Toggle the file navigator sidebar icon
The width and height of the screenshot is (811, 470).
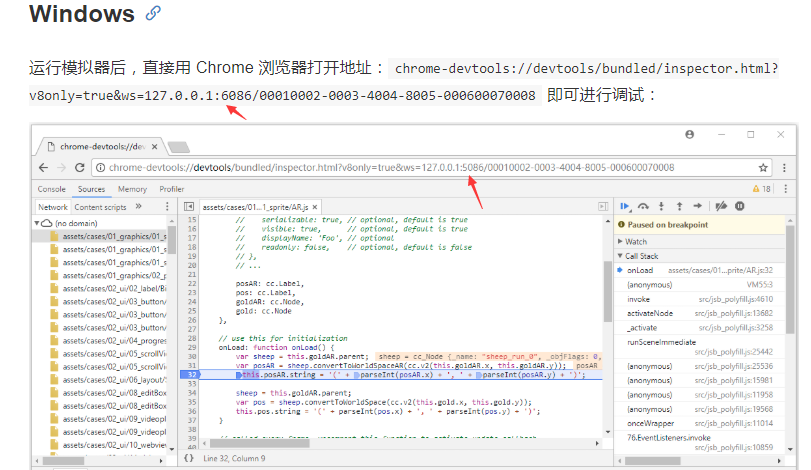(189, 207)
